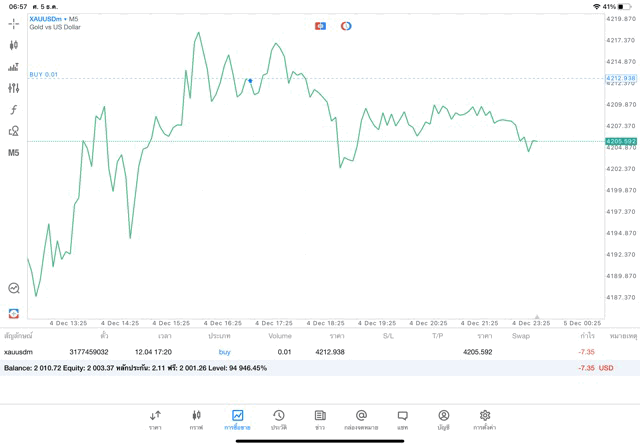The height and width of the screenshot is (447, 640).
Task: Open the drawing objects shapes icon
Action: pyautogui.click(x=14, y=131)
